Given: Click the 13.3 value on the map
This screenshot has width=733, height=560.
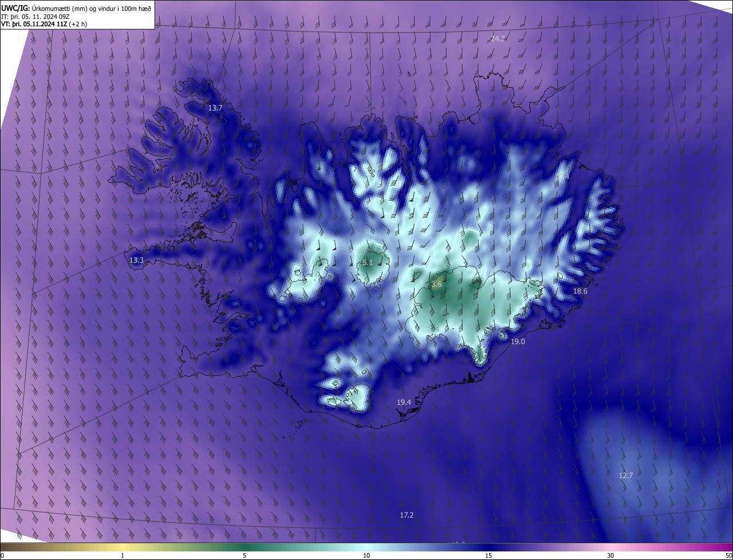Looking at the screenshot, I should tap(136, 260).
